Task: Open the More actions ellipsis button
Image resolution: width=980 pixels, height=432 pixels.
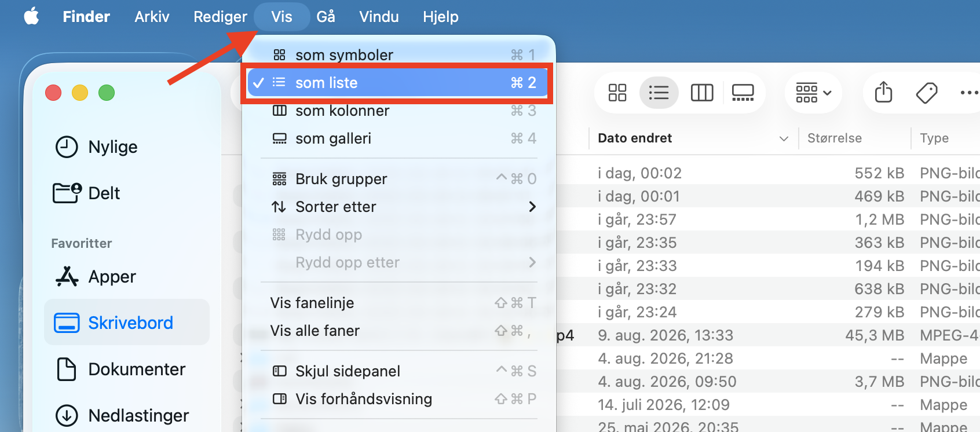Action: 969,93
